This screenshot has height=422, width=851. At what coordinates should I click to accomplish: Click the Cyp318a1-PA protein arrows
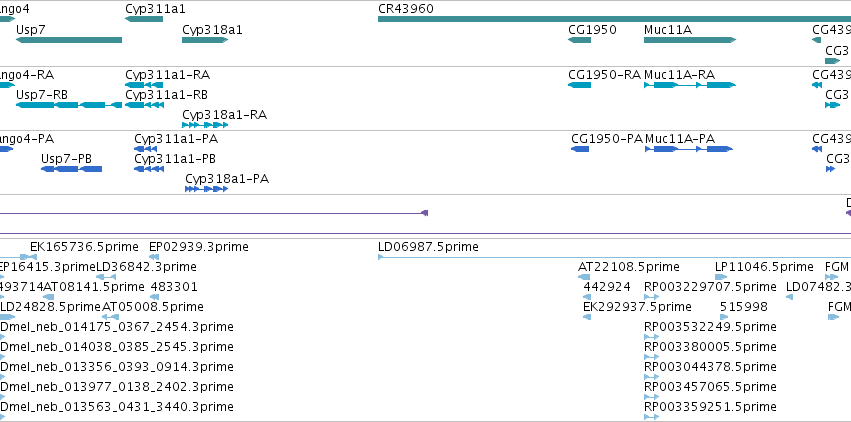(206, 189)
